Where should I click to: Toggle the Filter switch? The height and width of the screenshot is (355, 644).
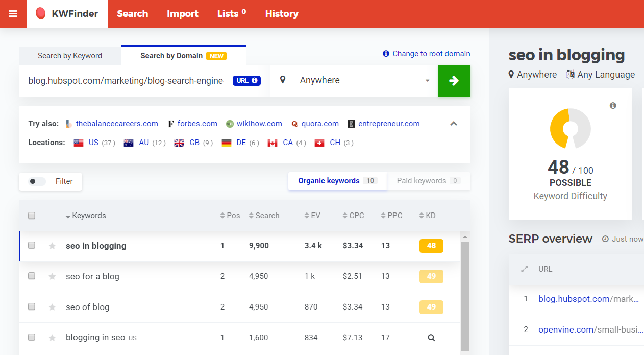click(x=37, y=181)
